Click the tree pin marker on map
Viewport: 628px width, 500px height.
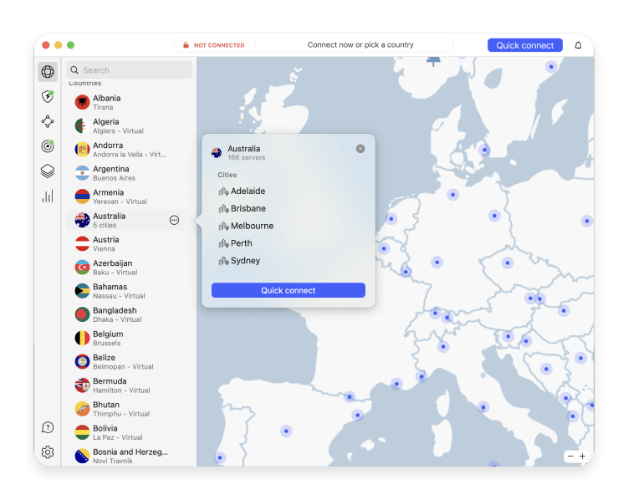click(x=433, y=62)
